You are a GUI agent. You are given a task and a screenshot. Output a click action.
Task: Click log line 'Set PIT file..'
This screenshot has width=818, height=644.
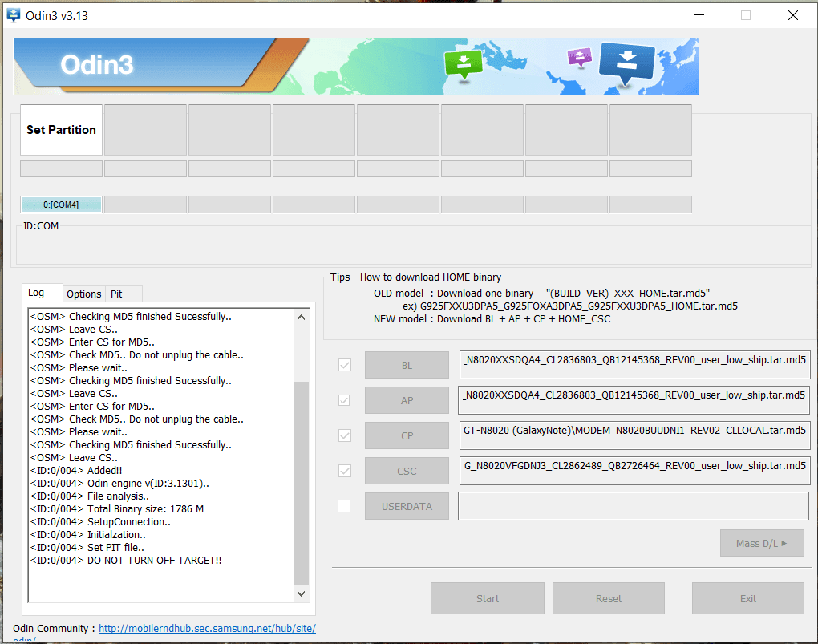87,548
